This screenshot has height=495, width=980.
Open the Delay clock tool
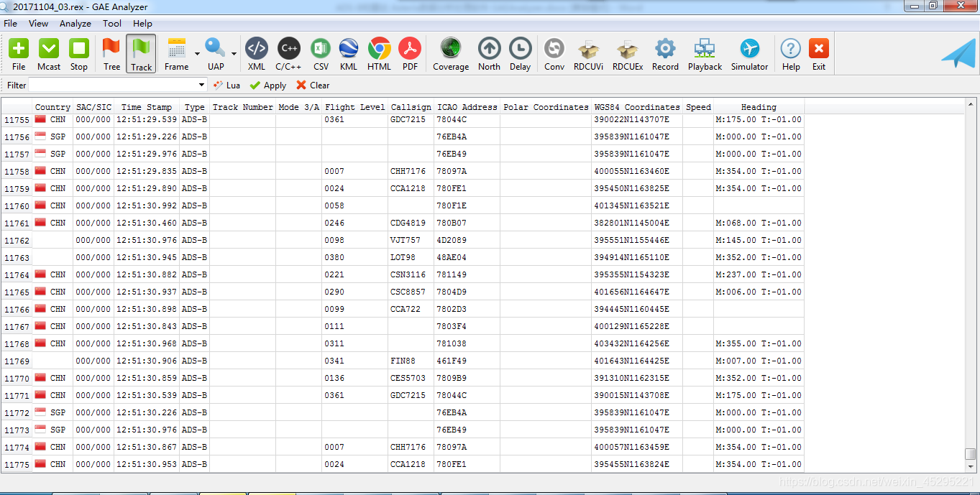pos(520,55)
